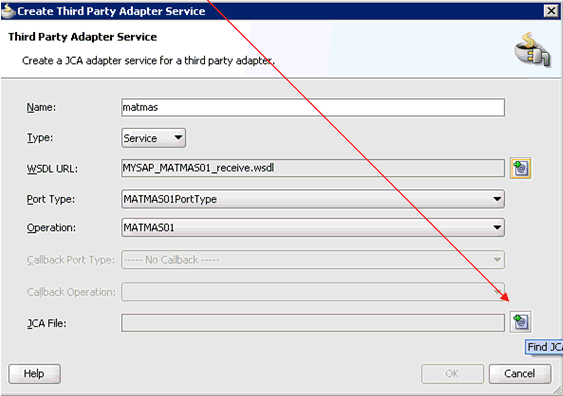The height and width of the screenshot is (396, 563).
Task: Close the Create Third Party Adapter Service dialog
Action: [x=551, y=11]
